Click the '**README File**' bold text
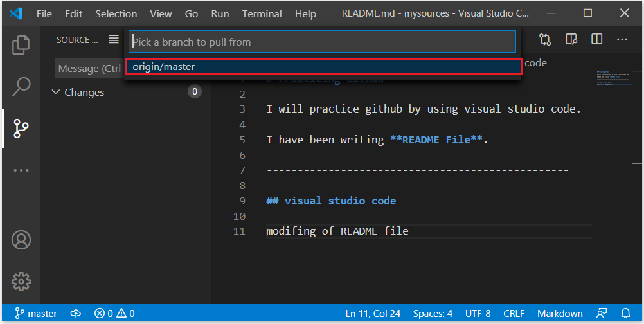This screenshot has height=324, width=644. point(436,139)
